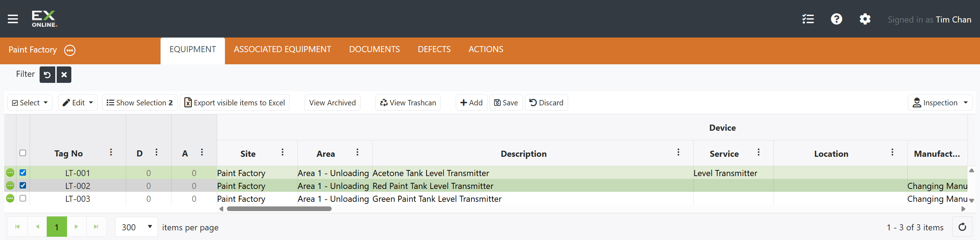Open the items per page dropdown
This screenshot has width=980, height=240.
(137, 227)
